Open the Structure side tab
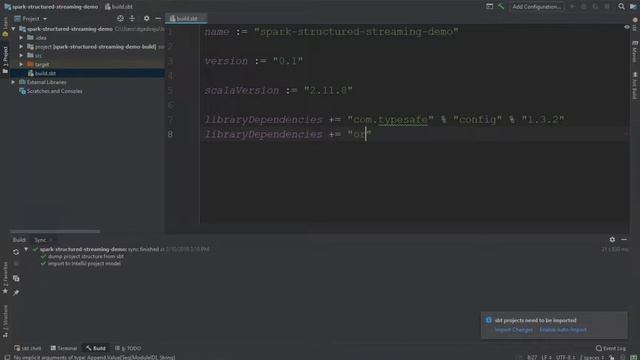 point(5,321)
